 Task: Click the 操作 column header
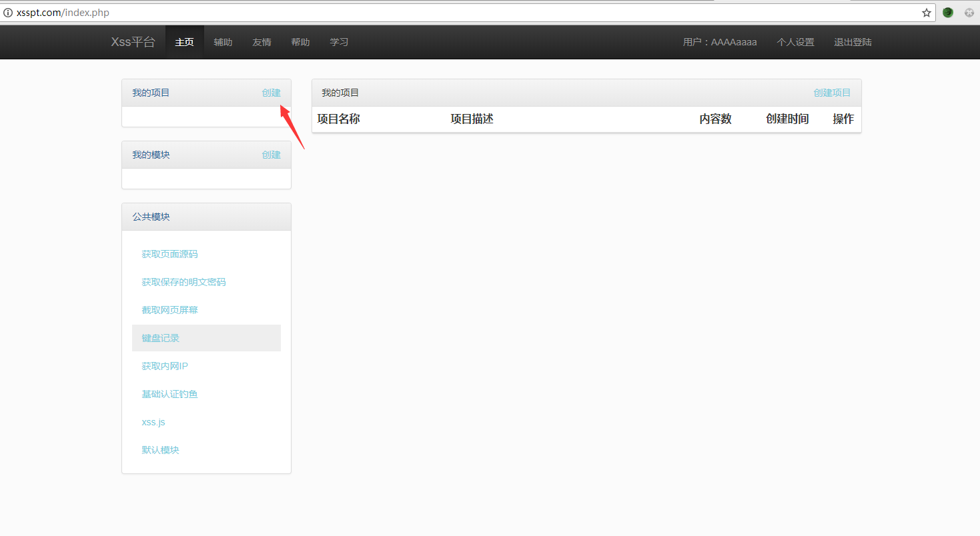point(843,119)
